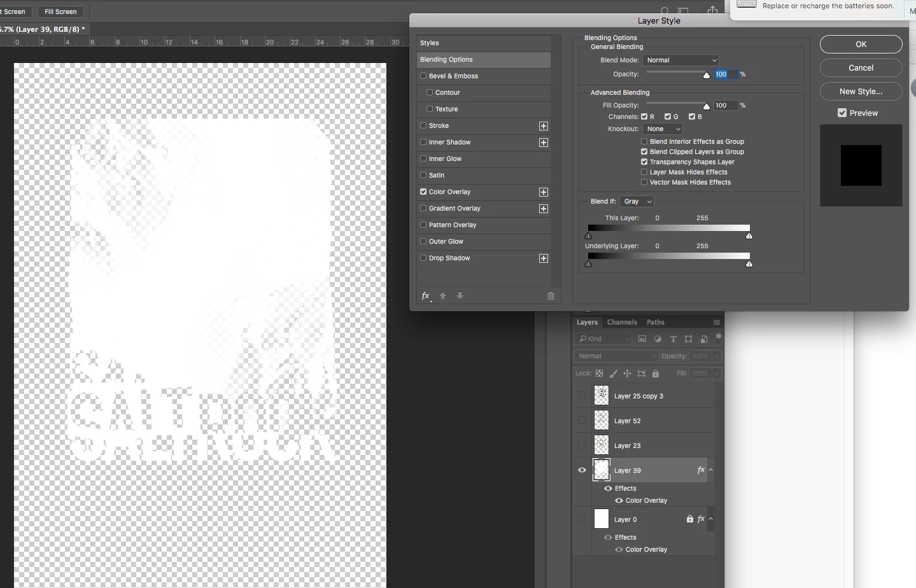Lock transparent pixels icon in Layers panel
Viewport: 916px width, 588px height.
pos(599,374)
